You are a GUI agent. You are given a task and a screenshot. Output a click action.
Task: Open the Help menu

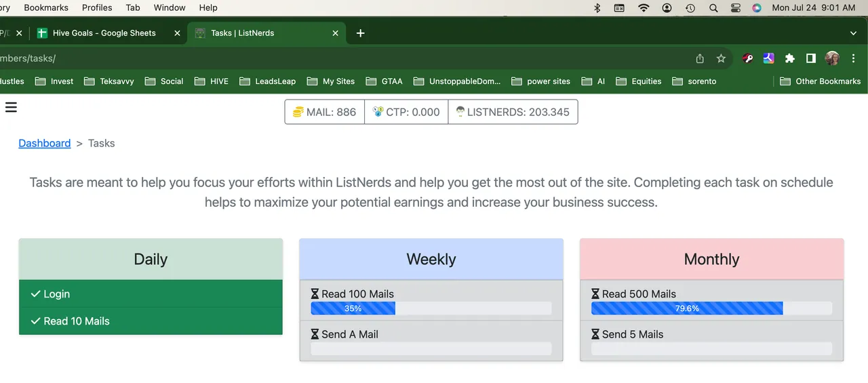click(x=208, y=8)
